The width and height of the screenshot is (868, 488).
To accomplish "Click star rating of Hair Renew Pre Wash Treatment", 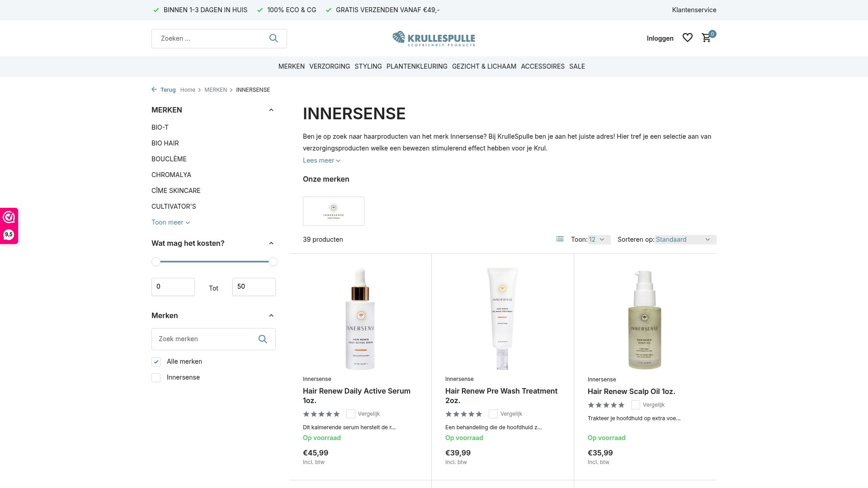I will (x=464, y=414).
